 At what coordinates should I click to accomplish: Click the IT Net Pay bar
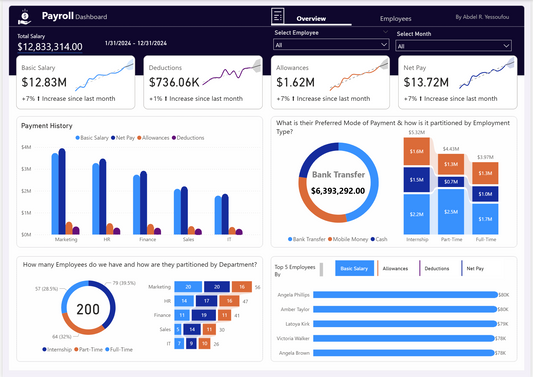click(225, 214)
